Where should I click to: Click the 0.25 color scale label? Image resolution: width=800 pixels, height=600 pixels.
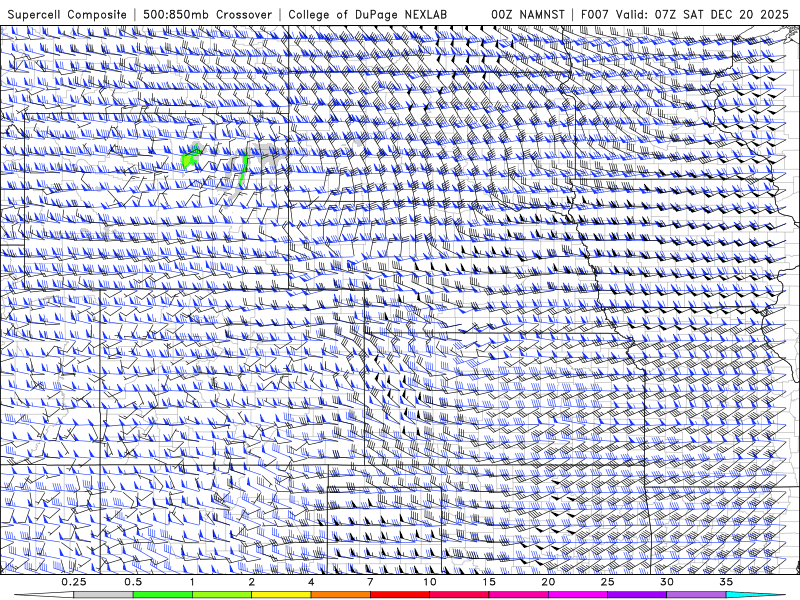coord(74,582)
